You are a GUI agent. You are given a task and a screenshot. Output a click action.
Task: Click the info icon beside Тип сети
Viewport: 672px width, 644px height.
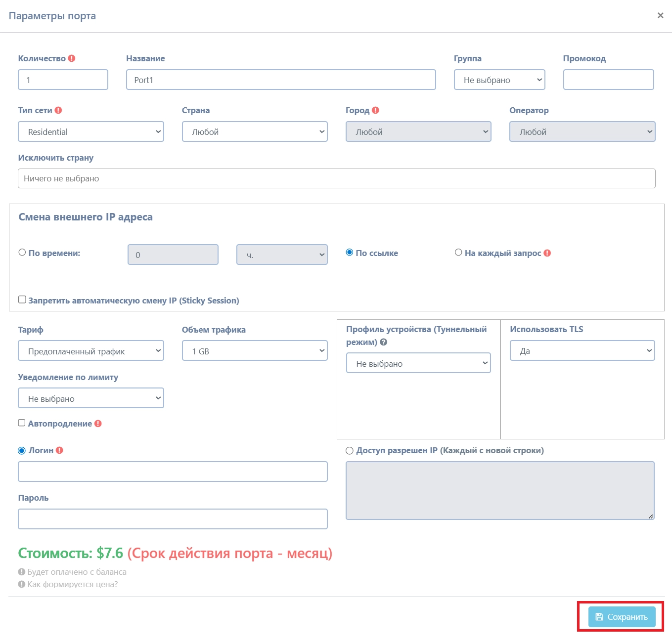58,110
